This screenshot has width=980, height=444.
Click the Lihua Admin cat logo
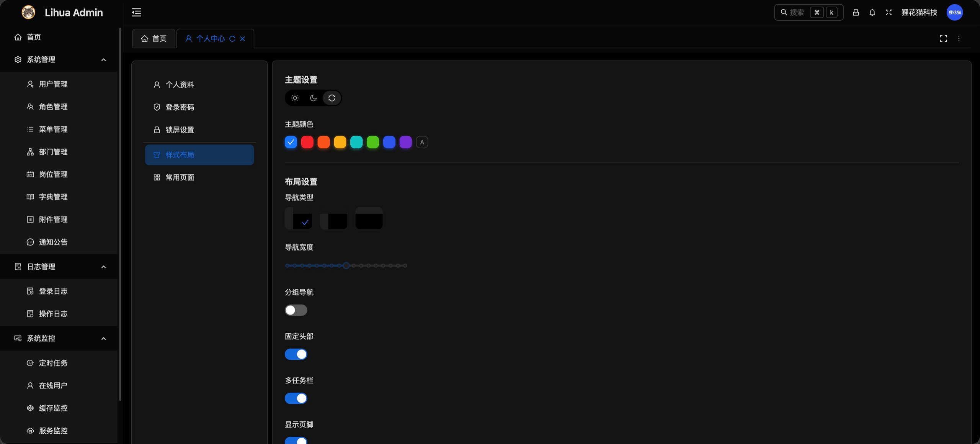click(28, 12)
